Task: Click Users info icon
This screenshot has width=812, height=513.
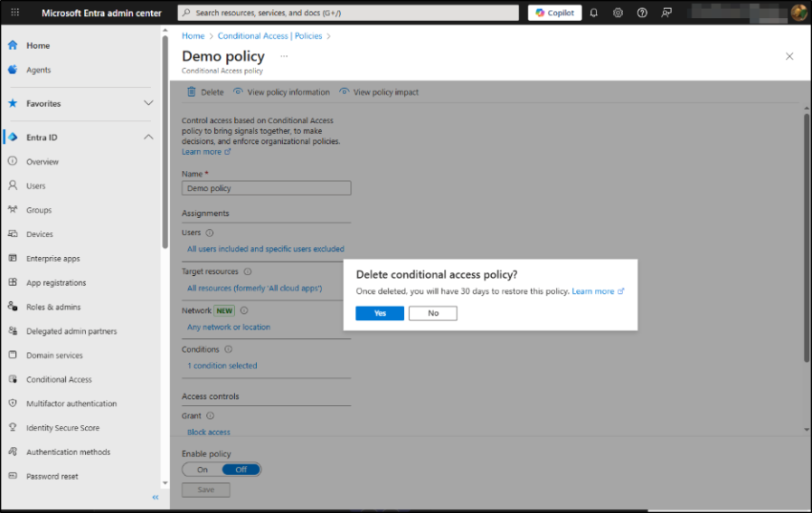Action: (209, 233)
